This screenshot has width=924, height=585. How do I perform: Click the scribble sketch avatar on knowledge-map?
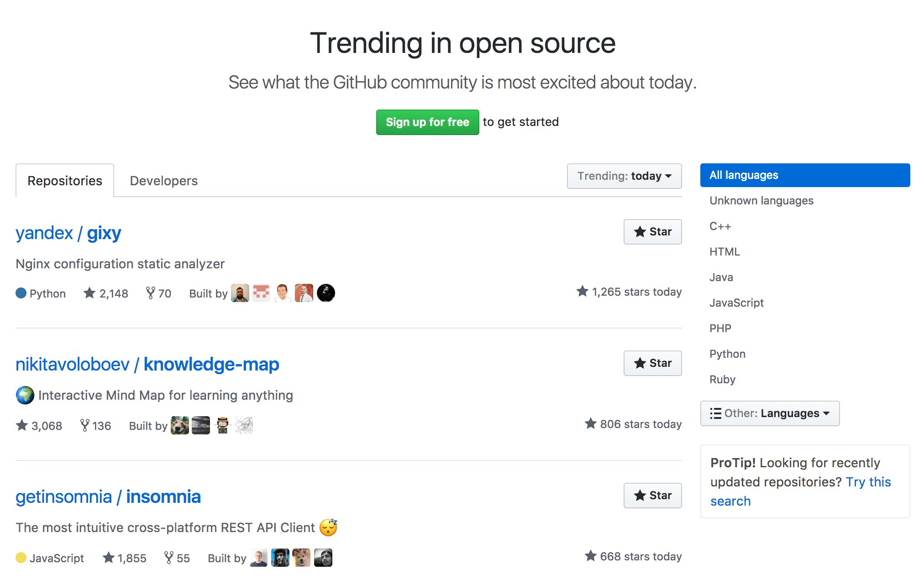tap(244, 425)
